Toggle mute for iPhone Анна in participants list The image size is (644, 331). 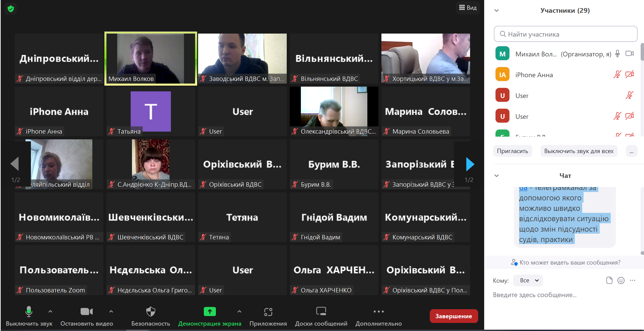(617, 75)
